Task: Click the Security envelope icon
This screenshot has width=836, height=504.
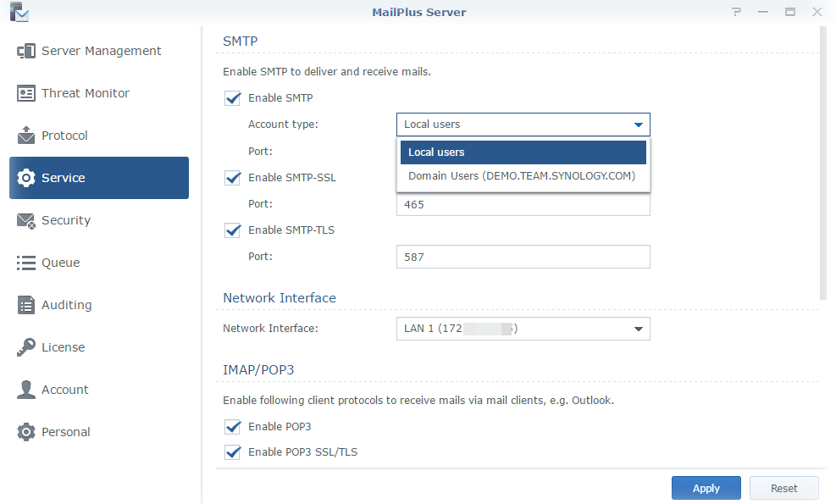Action: 26,220
